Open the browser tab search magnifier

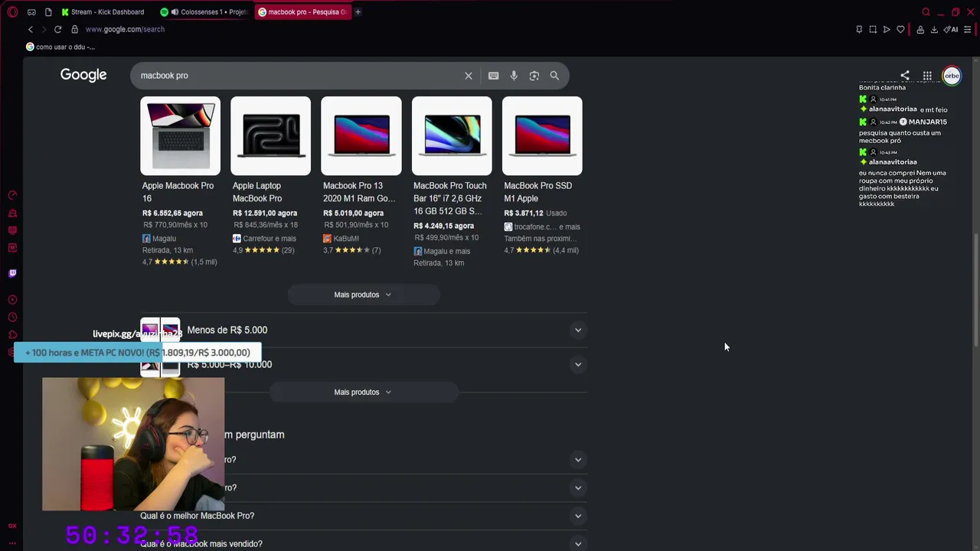tap(926, 12)
